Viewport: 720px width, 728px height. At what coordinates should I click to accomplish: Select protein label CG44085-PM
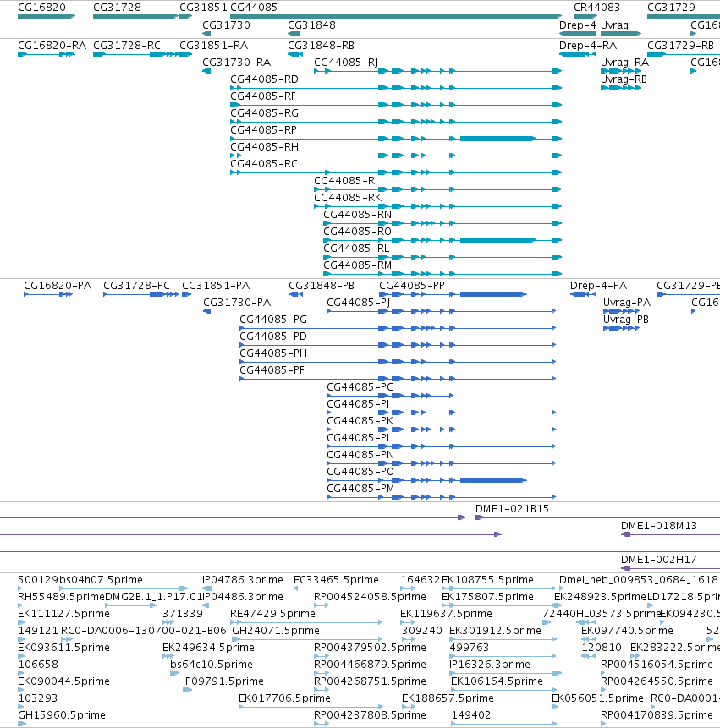(360, 489)
